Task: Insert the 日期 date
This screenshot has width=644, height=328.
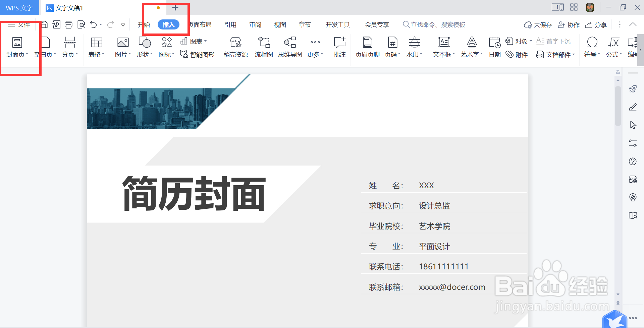Action: coord(495,47)
